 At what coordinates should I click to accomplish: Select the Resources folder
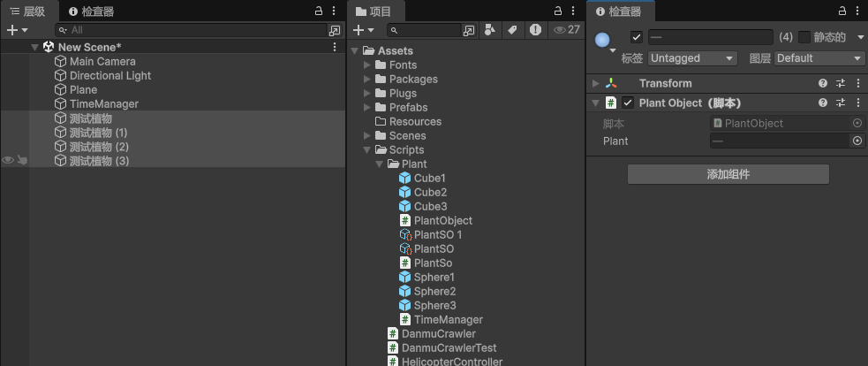(x=408, y=121)
